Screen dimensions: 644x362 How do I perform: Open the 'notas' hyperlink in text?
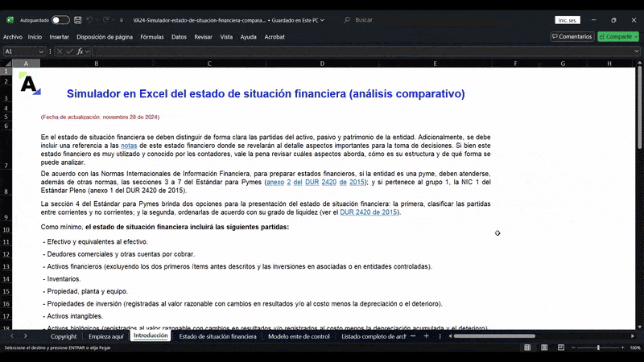tap(129, 145)
